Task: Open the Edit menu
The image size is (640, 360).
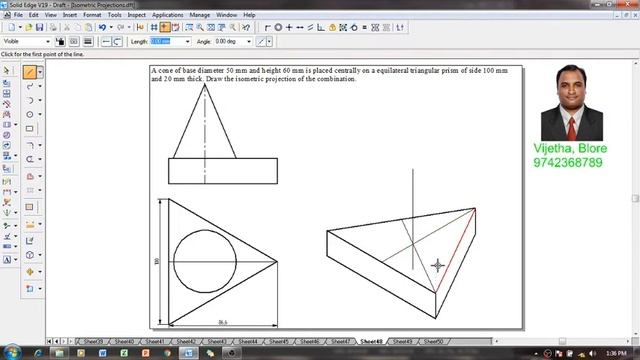Action: click(33, 15)
